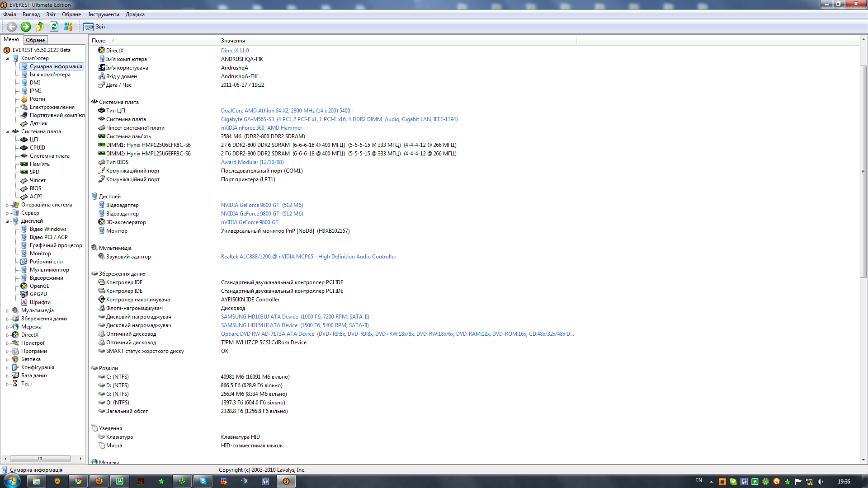Select the DMI tree item
The height and width of the screenshot is (488, 868).
pos(35,83)
